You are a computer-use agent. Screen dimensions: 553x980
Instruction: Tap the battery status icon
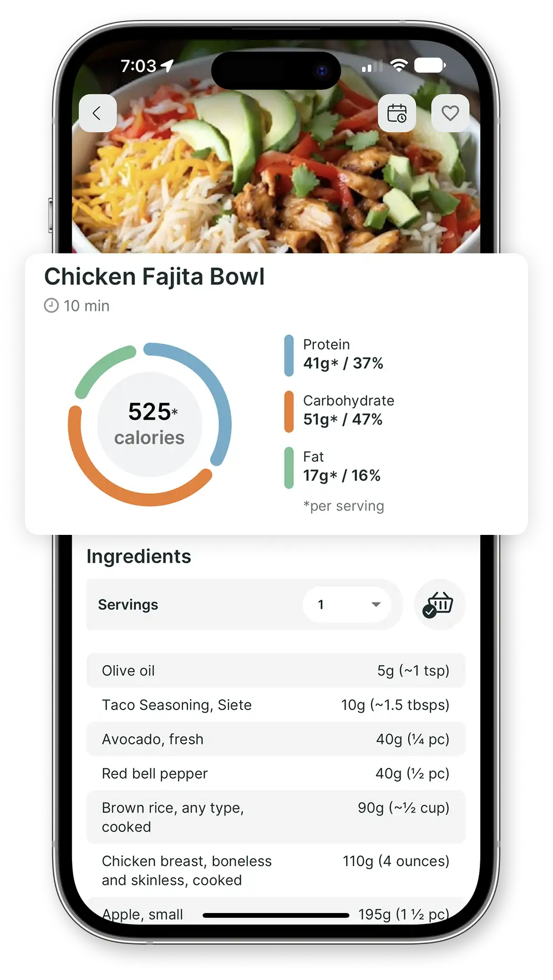[430, 66]
